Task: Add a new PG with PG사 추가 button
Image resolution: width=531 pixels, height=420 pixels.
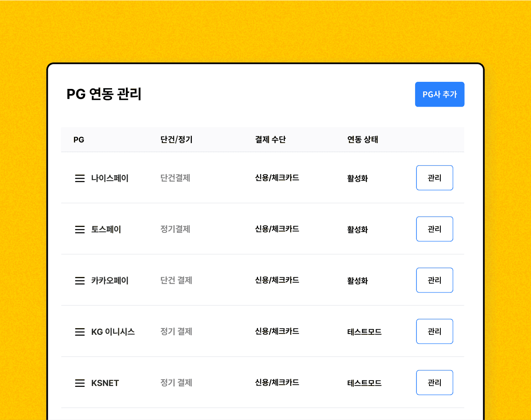Action: pos(439,94)
